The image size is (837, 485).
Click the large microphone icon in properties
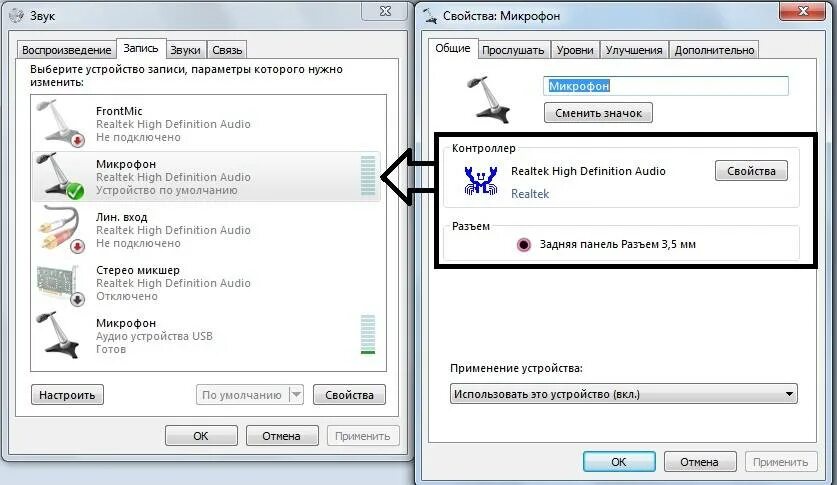[488, 99]
